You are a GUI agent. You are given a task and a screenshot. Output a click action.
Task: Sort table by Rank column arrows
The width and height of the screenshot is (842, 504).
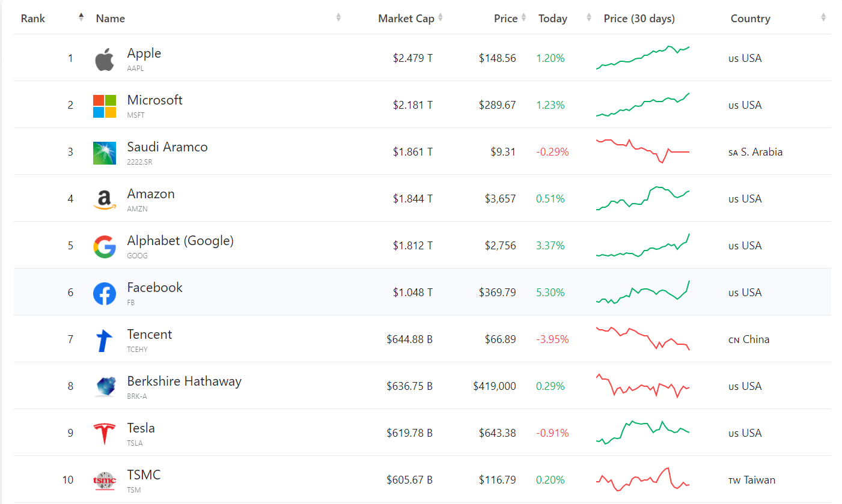pos(81,17)
